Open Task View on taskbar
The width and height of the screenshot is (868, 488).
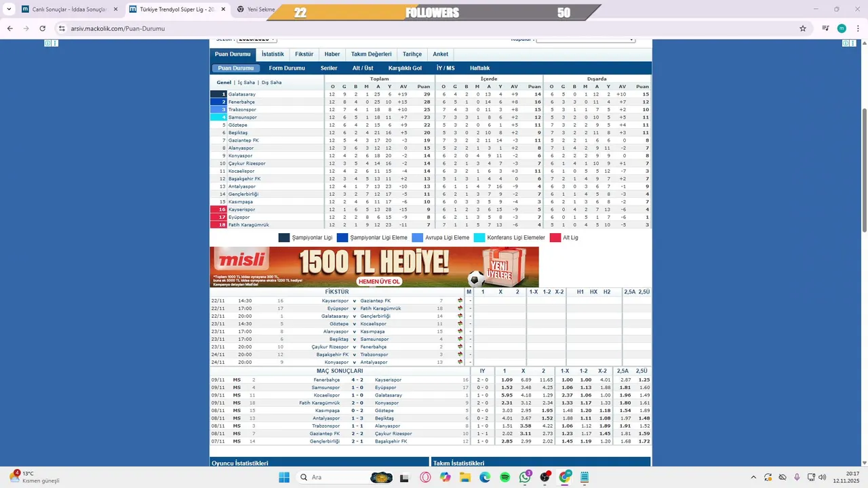pyautogui.click(x=405, y=477)
